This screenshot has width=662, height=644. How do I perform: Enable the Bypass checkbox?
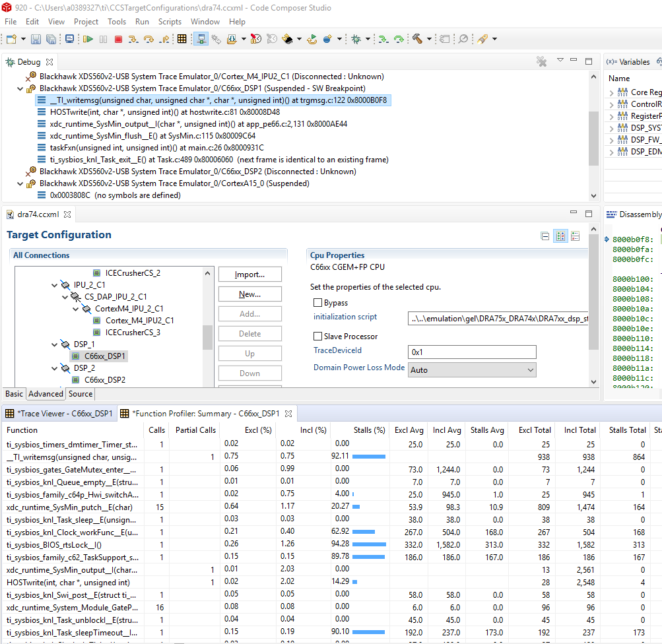[317, 303]
